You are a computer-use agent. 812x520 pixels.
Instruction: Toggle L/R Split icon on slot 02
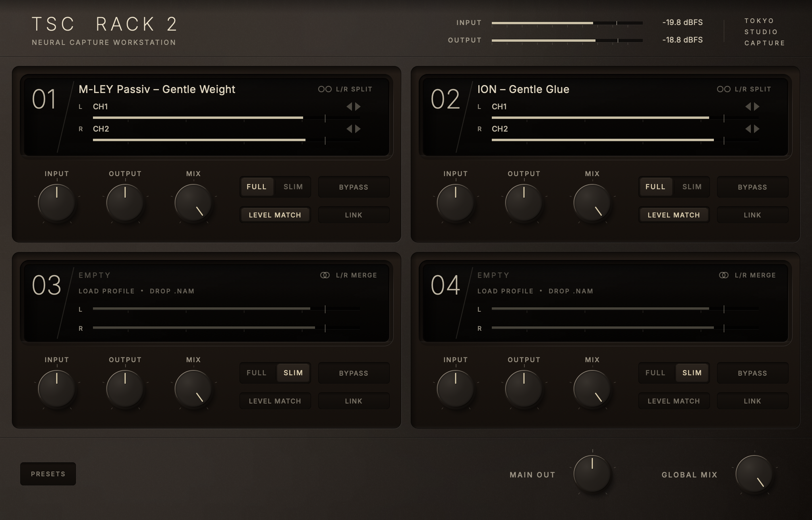(x=723, y=89)
